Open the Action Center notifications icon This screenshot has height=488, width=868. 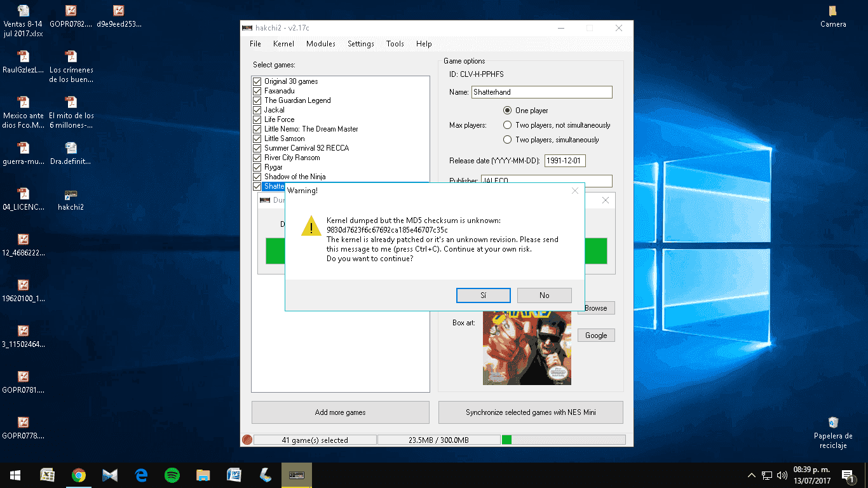(x=847, y=475)
